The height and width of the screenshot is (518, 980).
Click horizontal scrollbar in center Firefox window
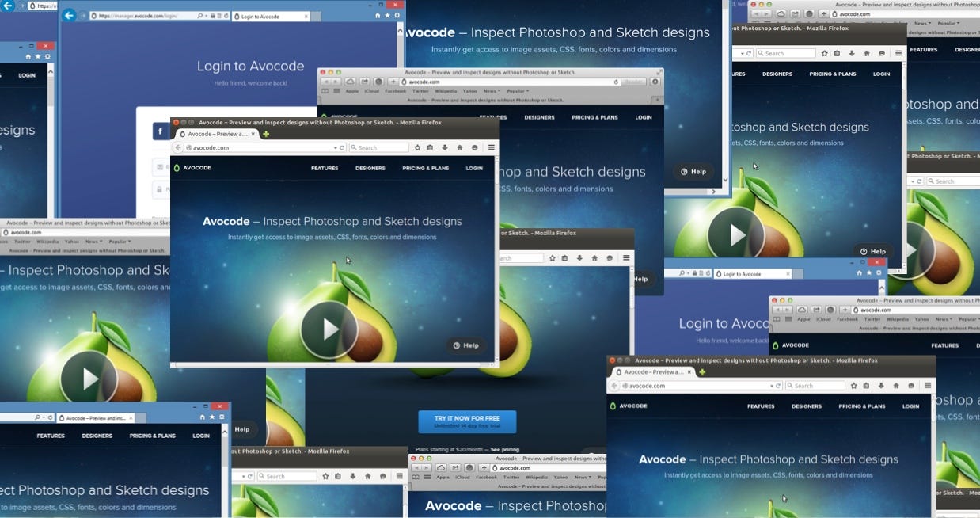[332, 366]
